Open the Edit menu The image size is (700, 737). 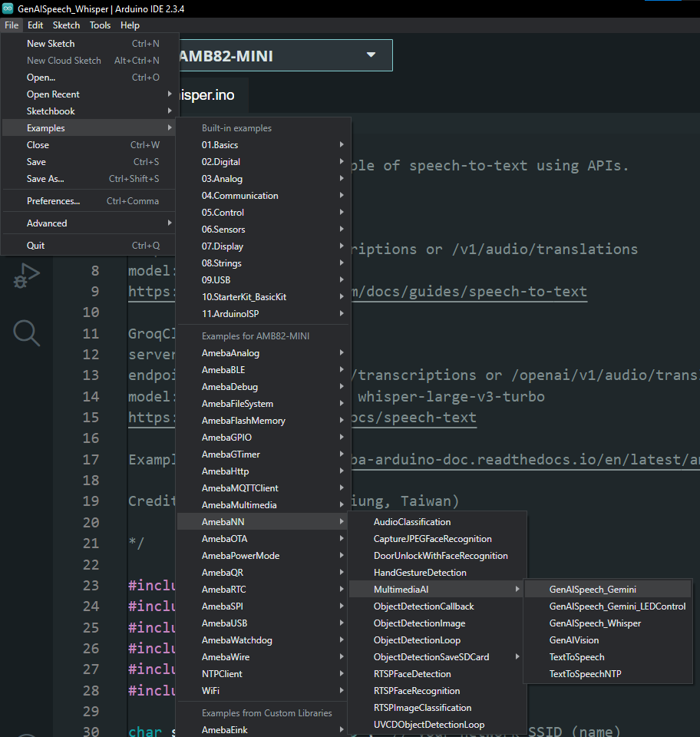[x=35, y=25]
